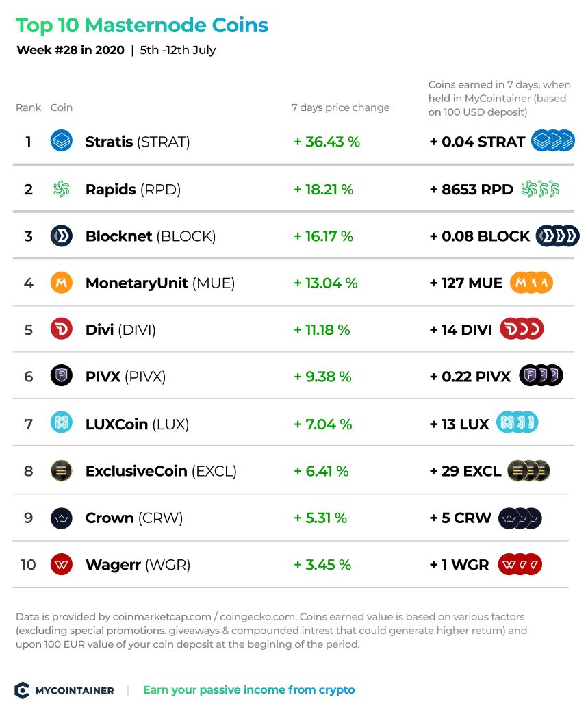Click the Earn your passive income link

[249, 690]
